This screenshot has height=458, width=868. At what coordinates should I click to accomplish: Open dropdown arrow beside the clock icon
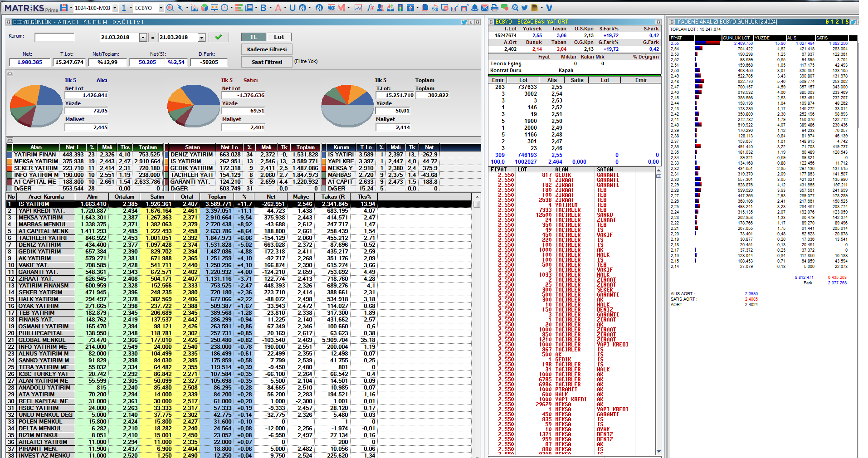231,8
